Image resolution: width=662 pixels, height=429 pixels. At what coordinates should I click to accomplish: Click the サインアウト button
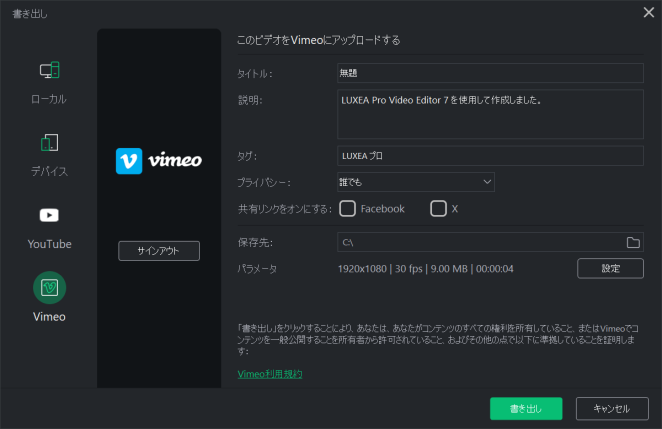(159, 251)
